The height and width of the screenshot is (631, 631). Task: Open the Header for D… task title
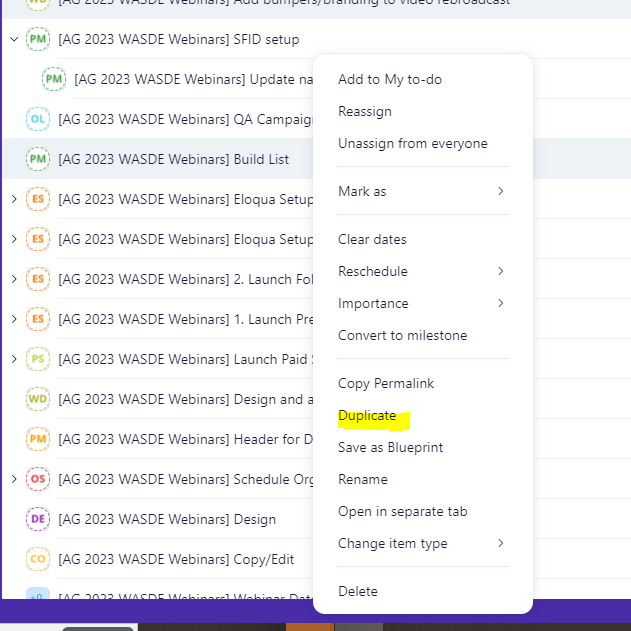click(x=183, y=440)
